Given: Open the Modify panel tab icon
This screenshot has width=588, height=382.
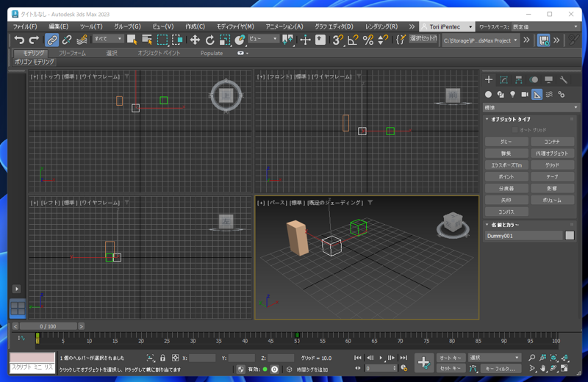Looking at the screenshot, I should click(x=503, y=80).
